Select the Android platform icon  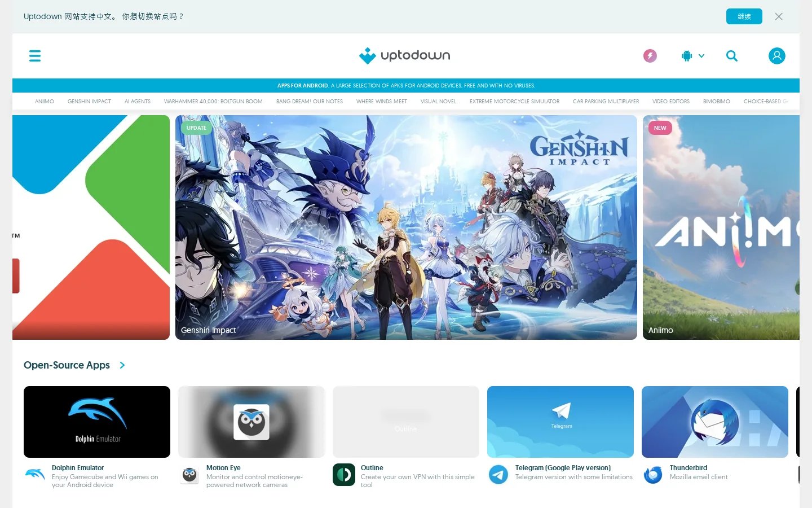point(687,56)
